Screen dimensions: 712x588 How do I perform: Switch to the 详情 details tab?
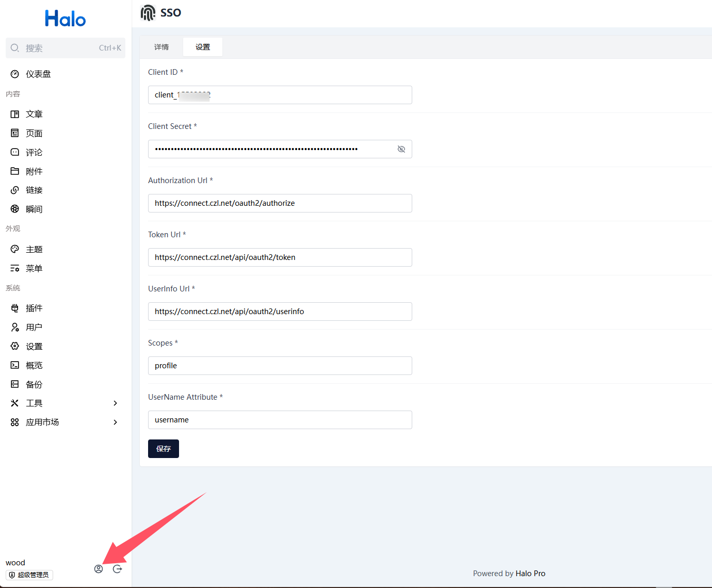(x=161, y=47)
